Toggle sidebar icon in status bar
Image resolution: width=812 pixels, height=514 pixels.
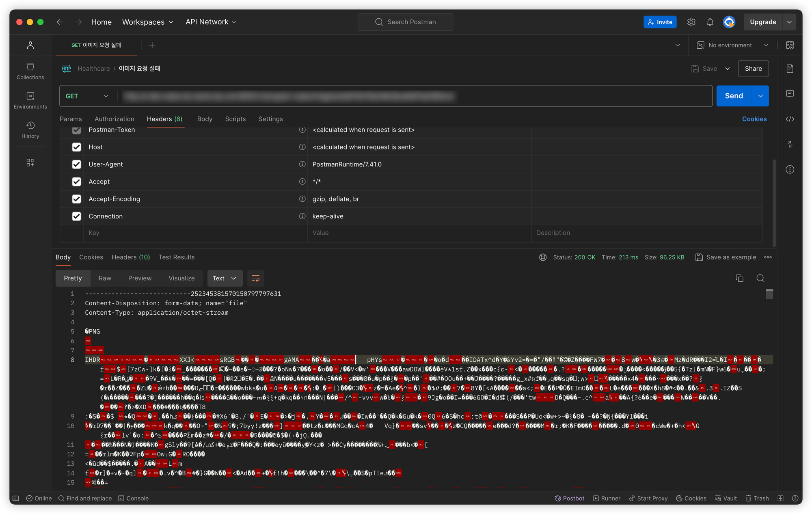[16, 498]
